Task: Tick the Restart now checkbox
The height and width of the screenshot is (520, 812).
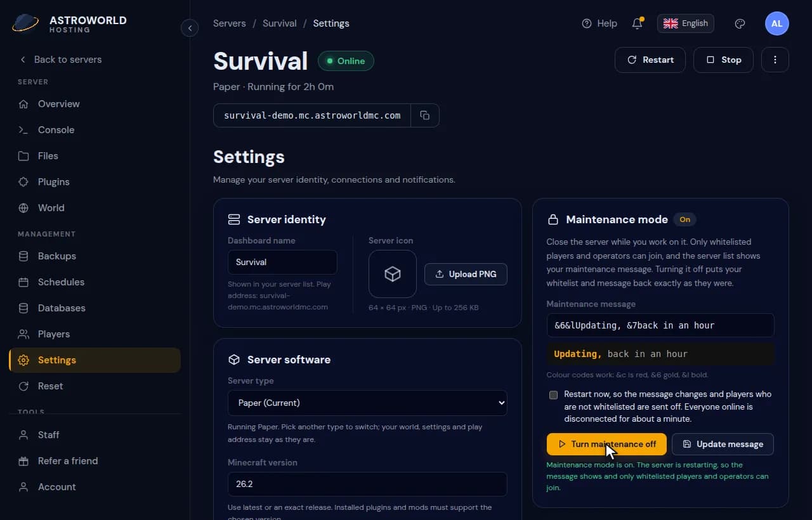Action: click(x=553, y=395)
